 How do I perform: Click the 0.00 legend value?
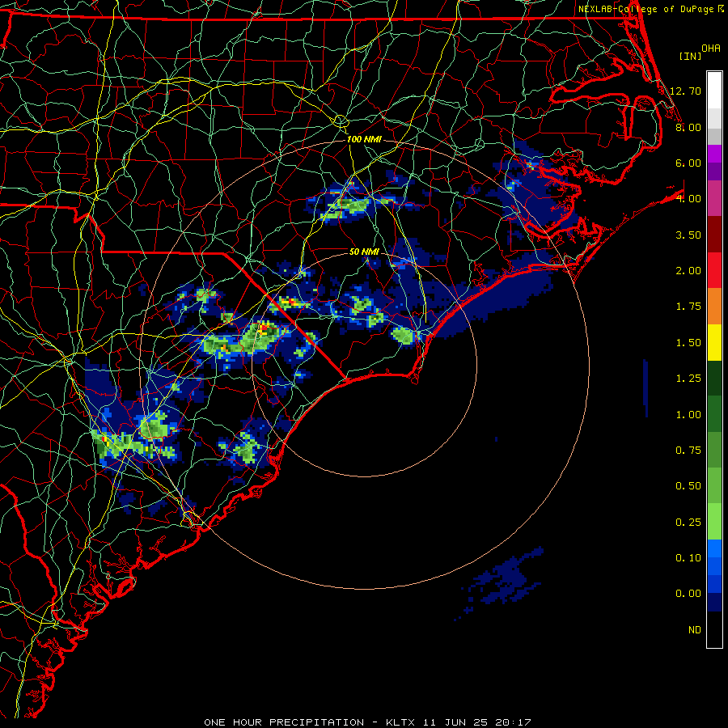(688, 594)
